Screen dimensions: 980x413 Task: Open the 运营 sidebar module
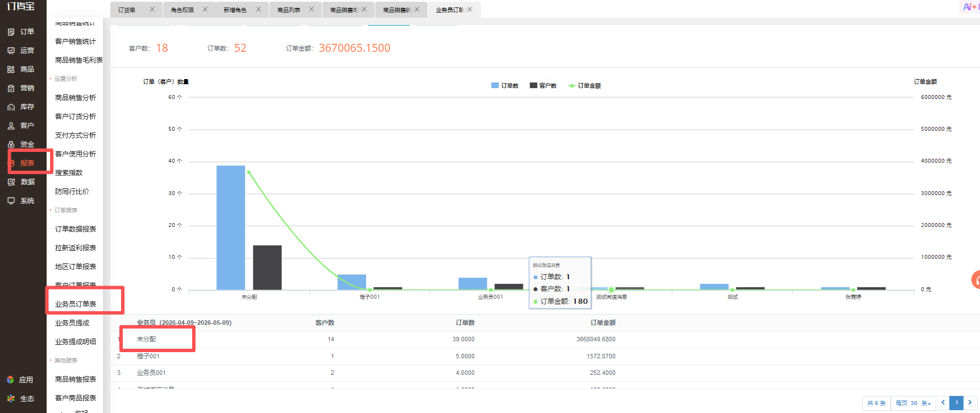[21, 51]
